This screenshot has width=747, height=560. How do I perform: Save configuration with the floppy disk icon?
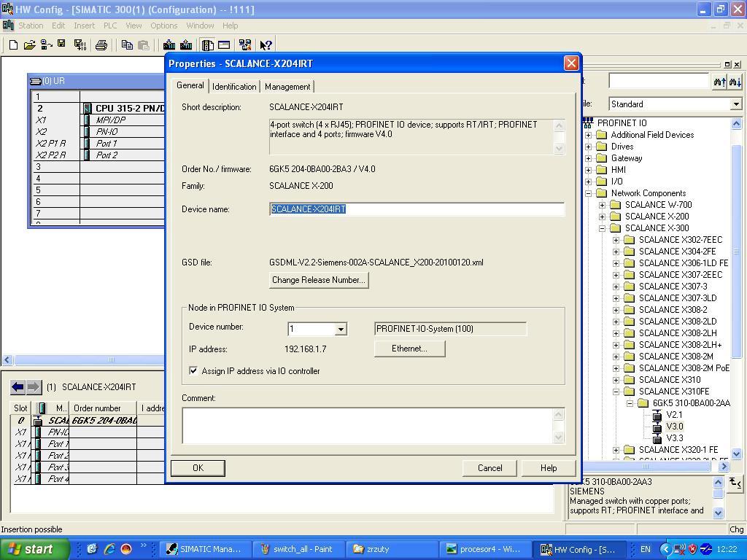pyautogui.click(x=61, y=44)
